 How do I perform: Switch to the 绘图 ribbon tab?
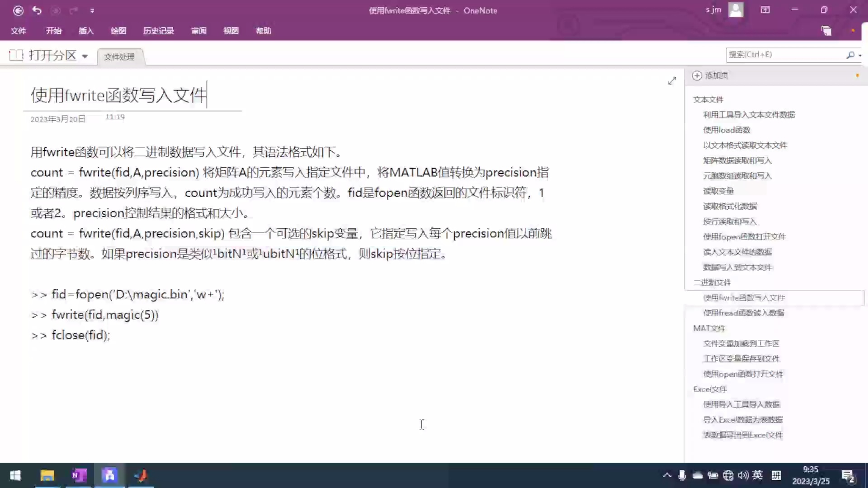coord(118,31)
